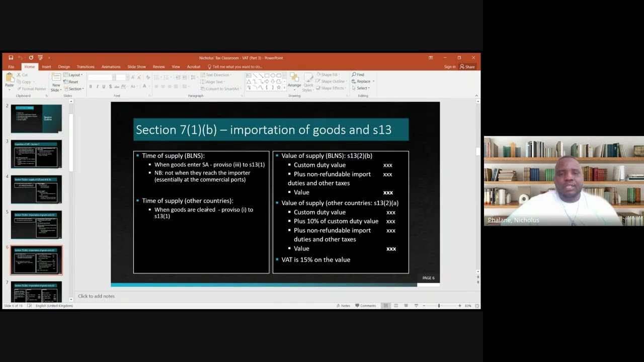Open Shape Effects dropdown

(x=331, y=88)
